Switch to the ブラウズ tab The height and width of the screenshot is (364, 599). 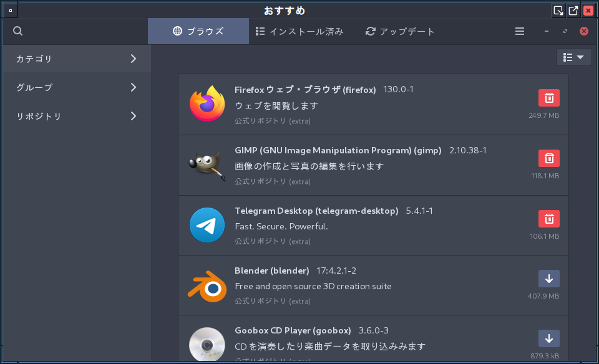[198, 31]
